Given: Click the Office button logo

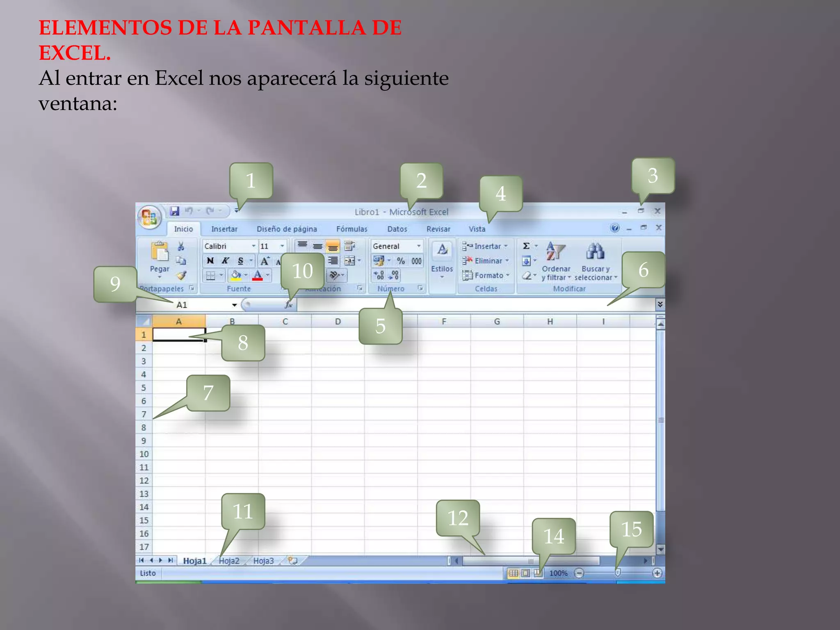Looking at the screenshot, I should click(149, 216).
